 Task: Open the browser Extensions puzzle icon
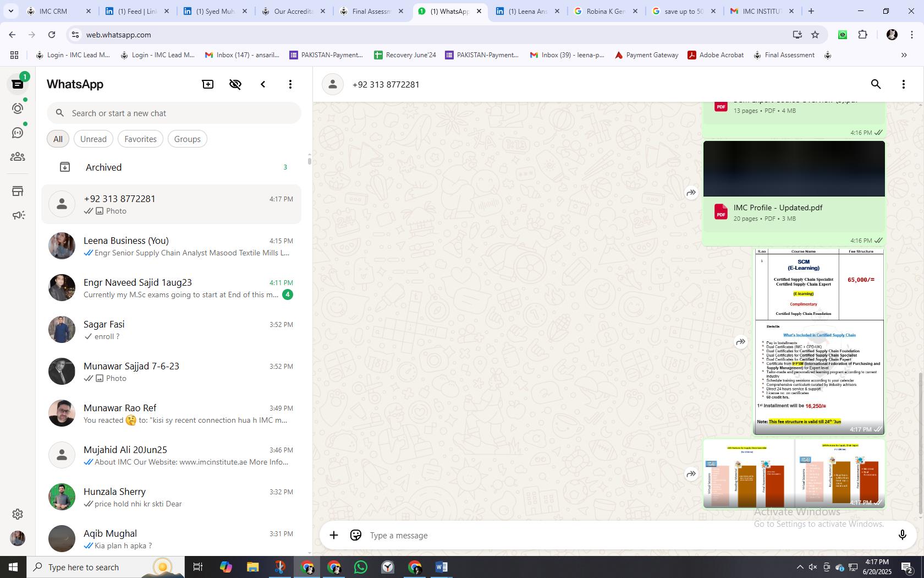pos(862,35)
